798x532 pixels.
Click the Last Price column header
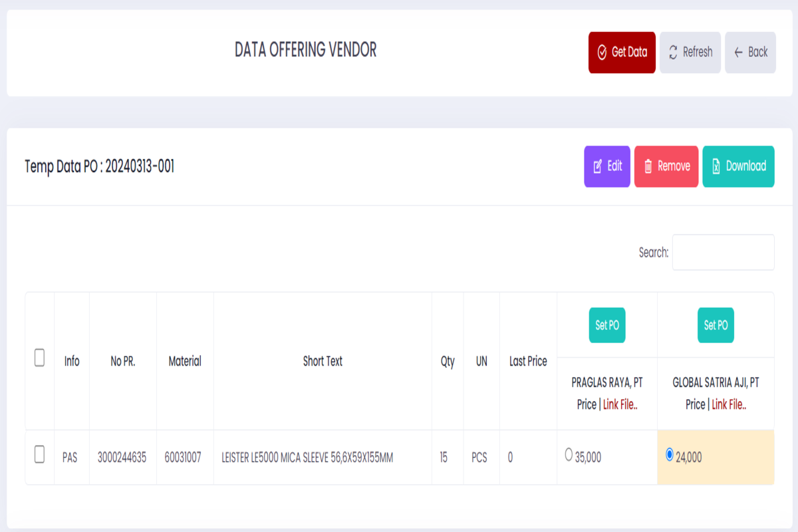click(528, 361)
